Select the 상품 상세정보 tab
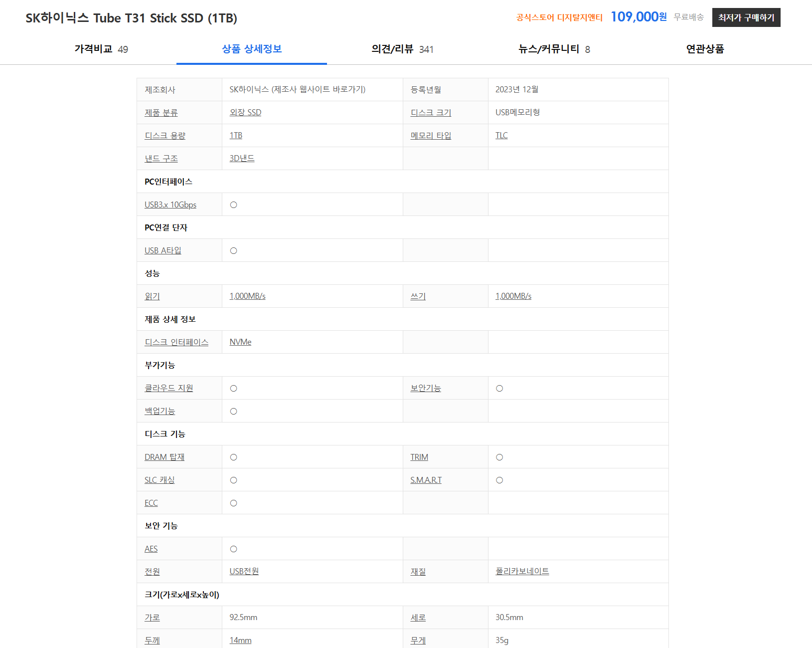Screen dimensions: 812x648 click(x=252, y=49)
